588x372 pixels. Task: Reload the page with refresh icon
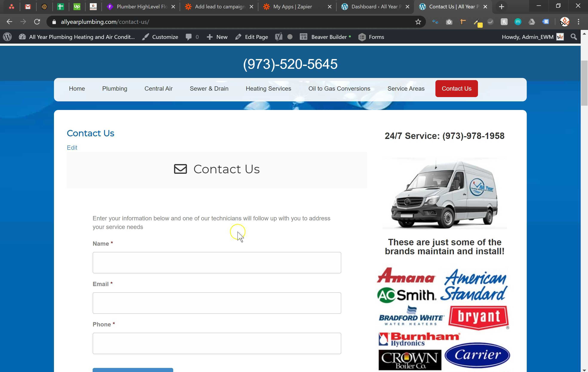pos(37,22)
